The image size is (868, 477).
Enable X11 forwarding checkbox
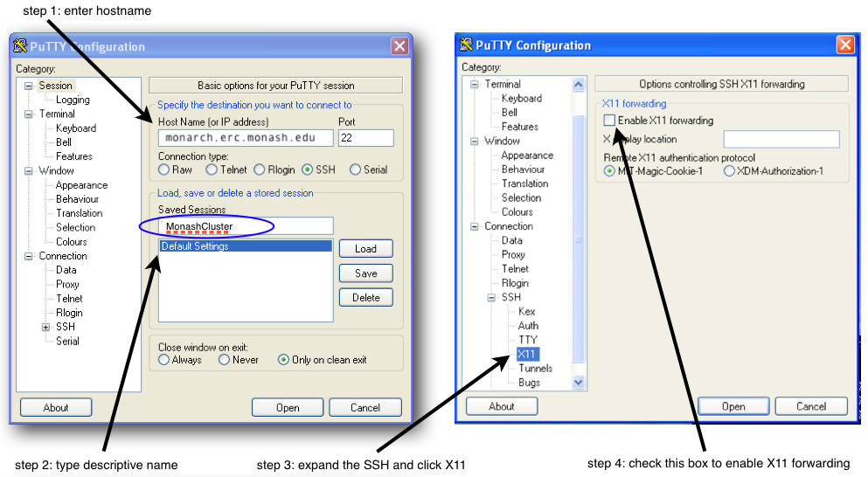click(x=609, y=121)
